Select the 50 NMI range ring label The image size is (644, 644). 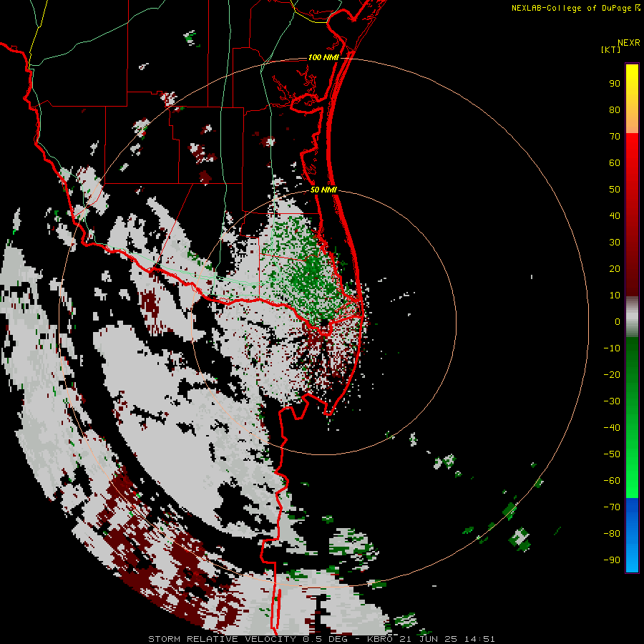(x=323, y=190)
